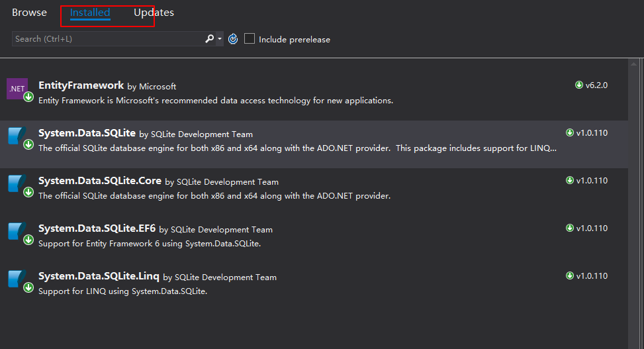Screen dimensions: 644x349
Task: Enable Include prerelease checkbox
Action: 250,38
